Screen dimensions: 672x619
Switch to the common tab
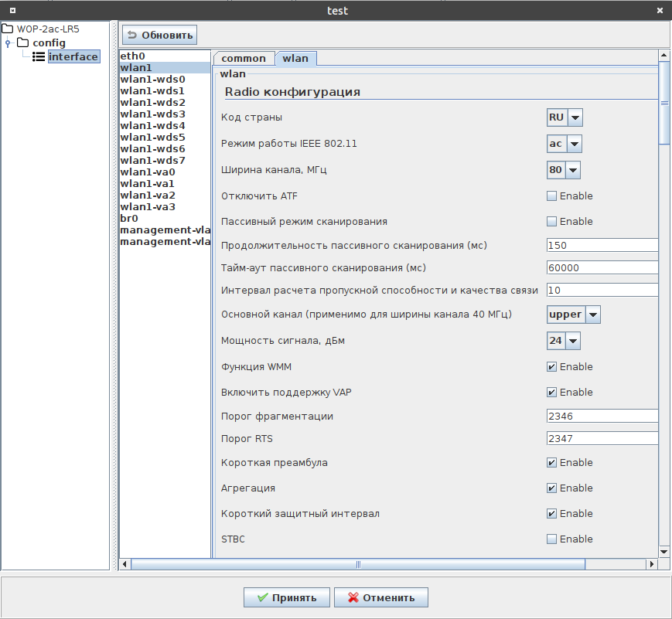point(244,59)
